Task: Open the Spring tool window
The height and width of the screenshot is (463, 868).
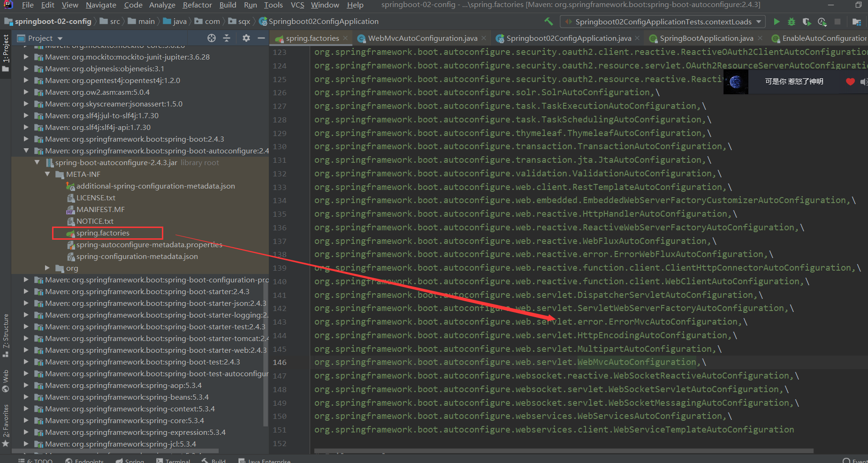Action: pos(130,460)
